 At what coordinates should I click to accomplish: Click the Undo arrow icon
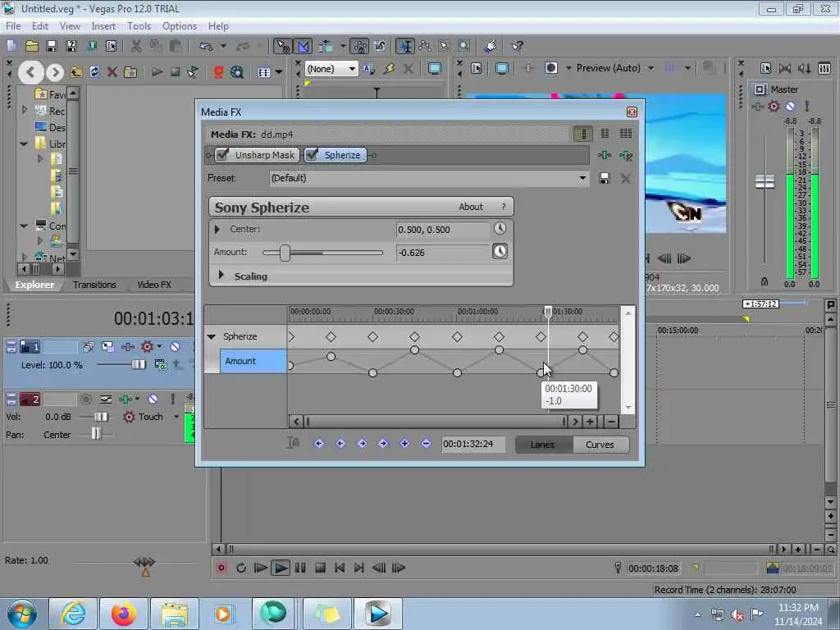tap(205, 46)
